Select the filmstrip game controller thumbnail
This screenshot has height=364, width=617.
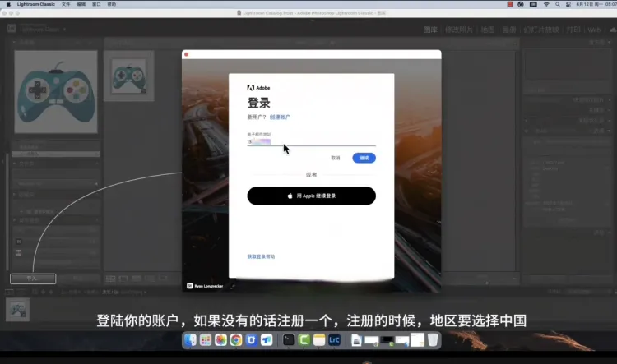[x=17, y=310]
